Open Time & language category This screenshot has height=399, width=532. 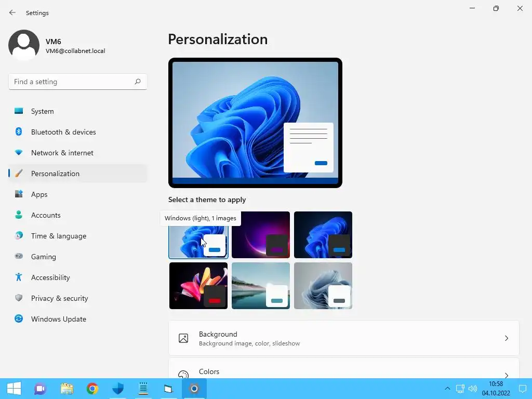(78, 236)
